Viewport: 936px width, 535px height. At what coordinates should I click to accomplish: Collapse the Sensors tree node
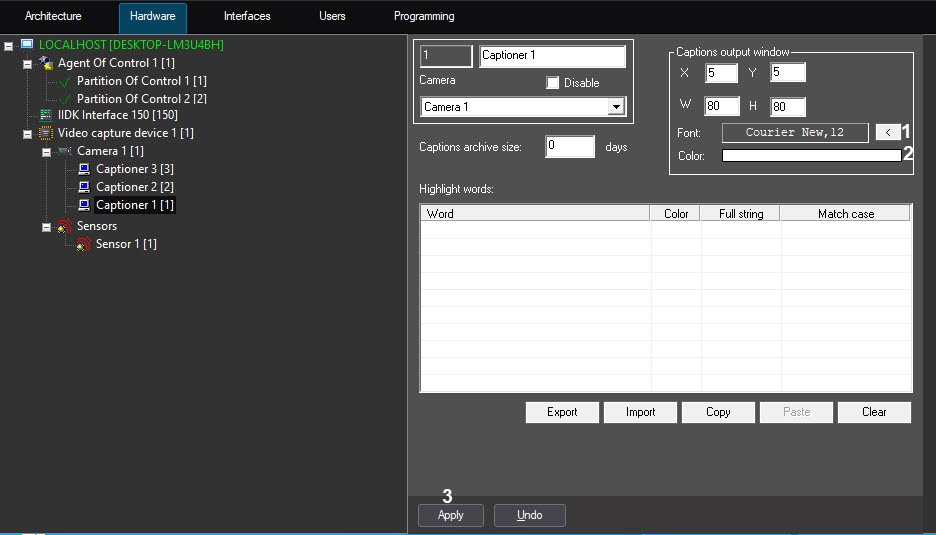pyautogui.click(x=46, y=227)
